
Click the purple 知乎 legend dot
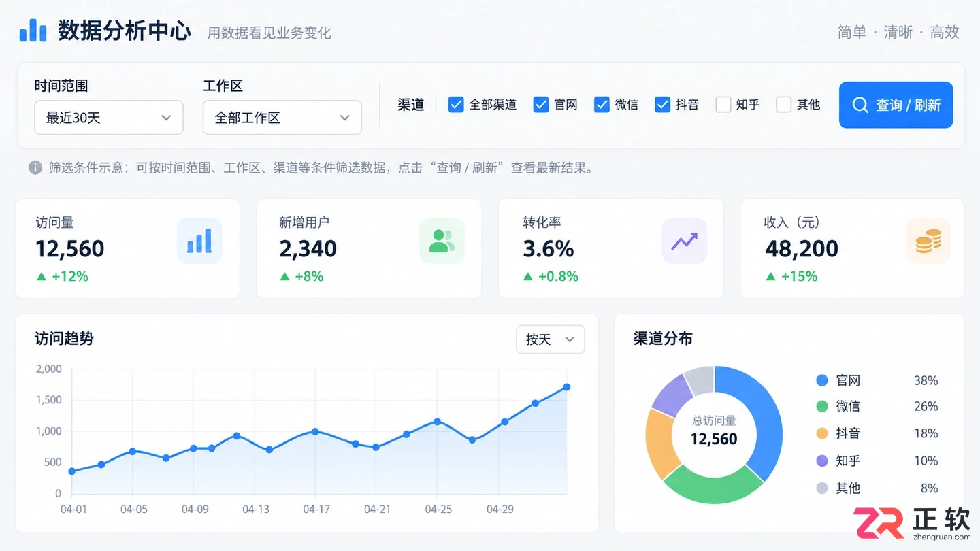822,461
